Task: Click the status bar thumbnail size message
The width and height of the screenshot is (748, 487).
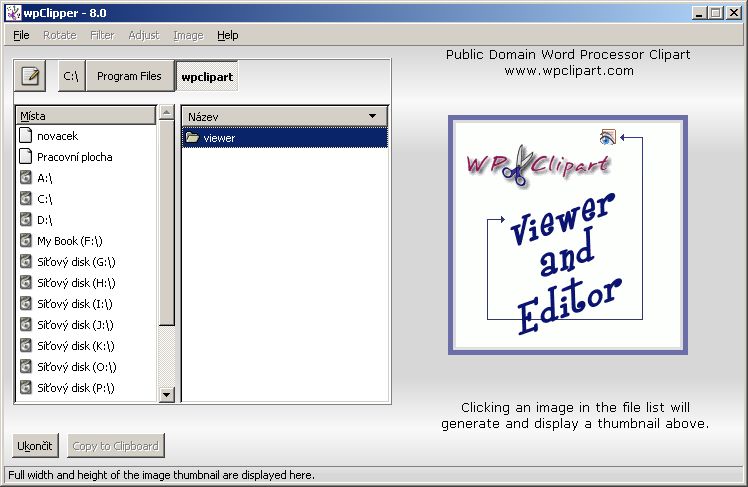Action: [x=161, y=475]
